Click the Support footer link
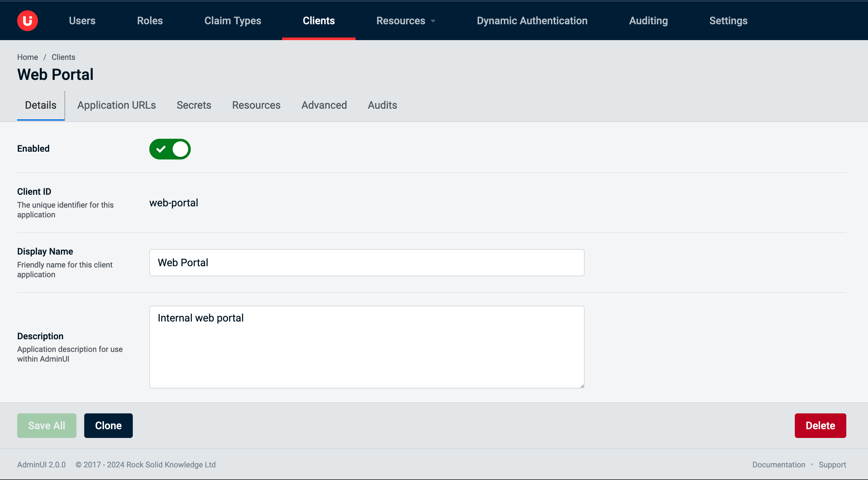Screen dimensions: 868x480 832,464
